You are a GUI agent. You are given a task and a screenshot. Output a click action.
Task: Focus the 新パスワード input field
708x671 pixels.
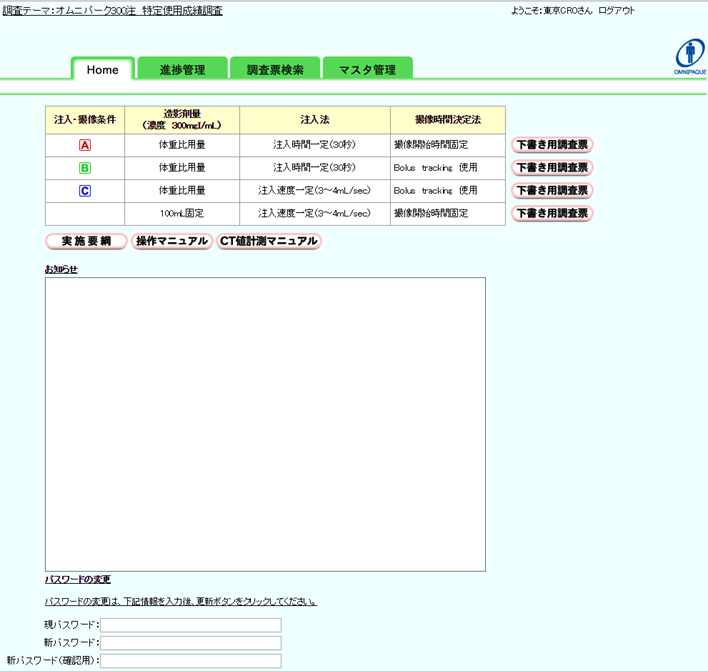point(191,643)
